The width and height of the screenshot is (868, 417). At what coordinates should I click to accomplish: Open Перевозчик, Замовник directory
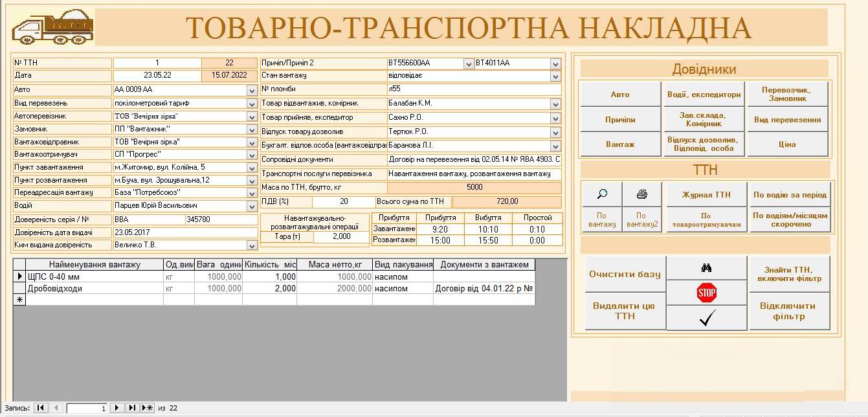[787, 95]
